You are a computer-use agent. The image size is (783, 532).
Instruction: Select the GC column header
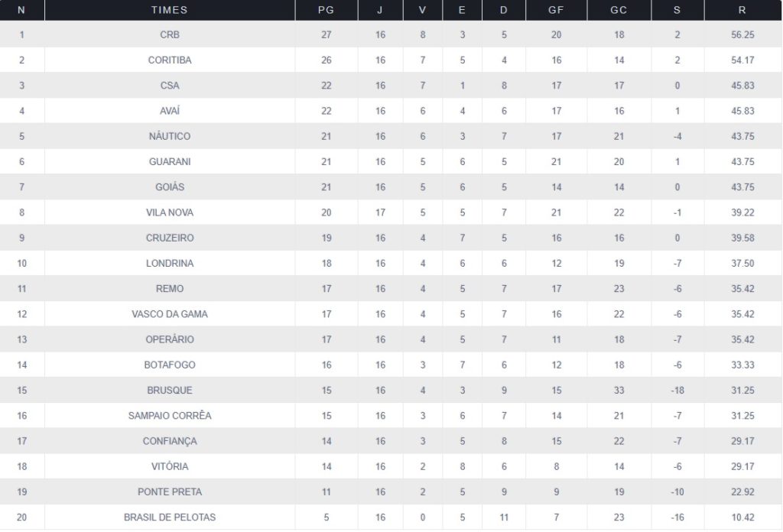619,10
